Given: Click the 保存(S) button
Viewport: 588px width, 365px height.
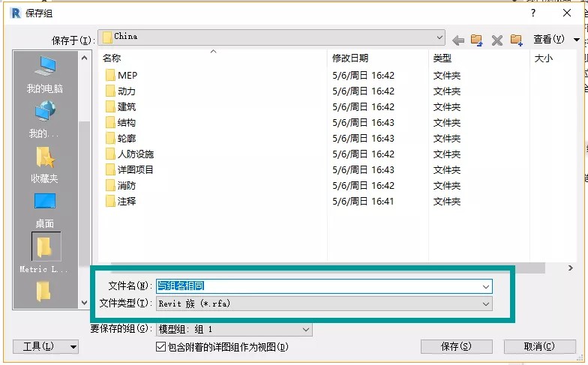Looking at the screenshot, I should (x=456, y=346).
